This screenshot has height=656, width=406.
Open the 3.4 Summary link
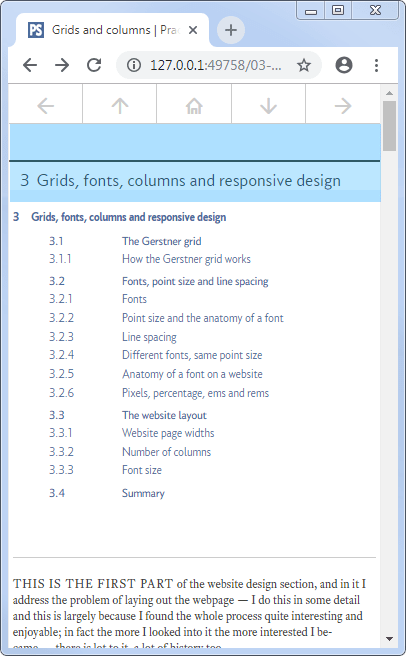tap(143, 493)
